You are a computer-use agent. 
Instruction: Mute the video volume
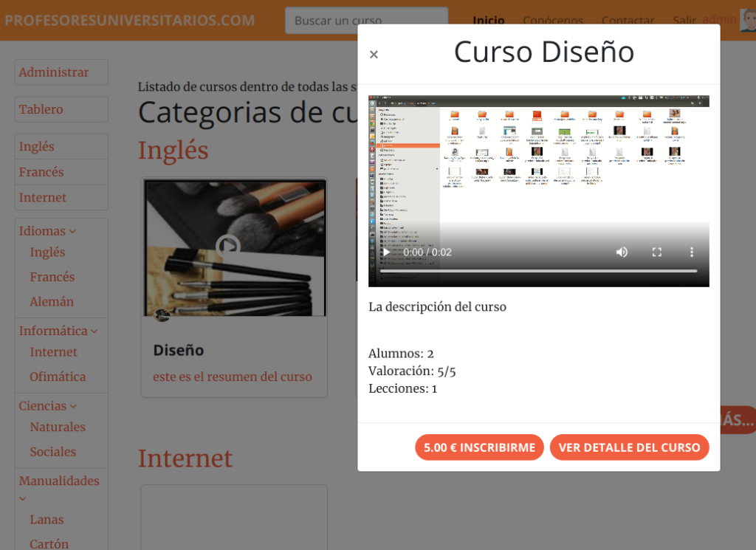tap(622, 252)
